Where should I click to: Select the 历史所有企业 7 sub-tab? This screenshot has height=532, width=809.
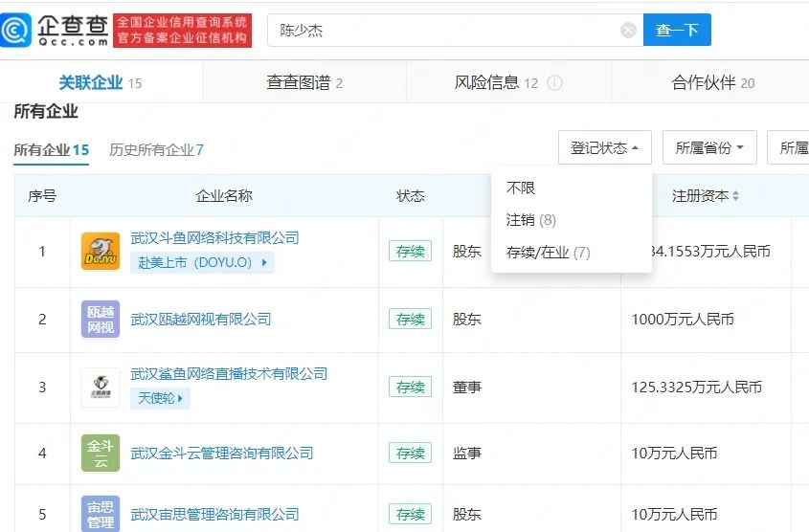pos(156,150)
